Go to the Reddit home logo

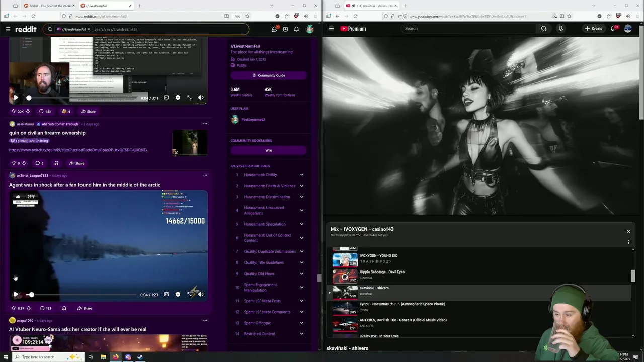[x=26, y=29]
